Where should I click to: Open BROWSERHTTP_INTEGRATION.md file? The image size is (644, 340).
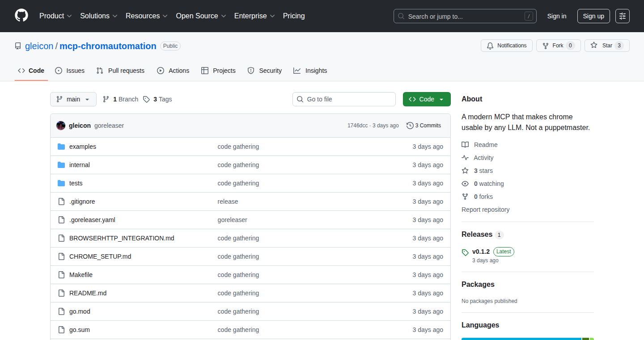(x=122, y=238)
